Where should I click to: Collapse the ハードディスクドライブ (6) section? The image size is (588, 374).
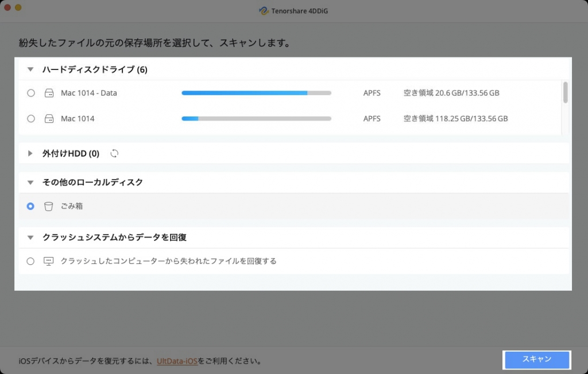point(30,69)
